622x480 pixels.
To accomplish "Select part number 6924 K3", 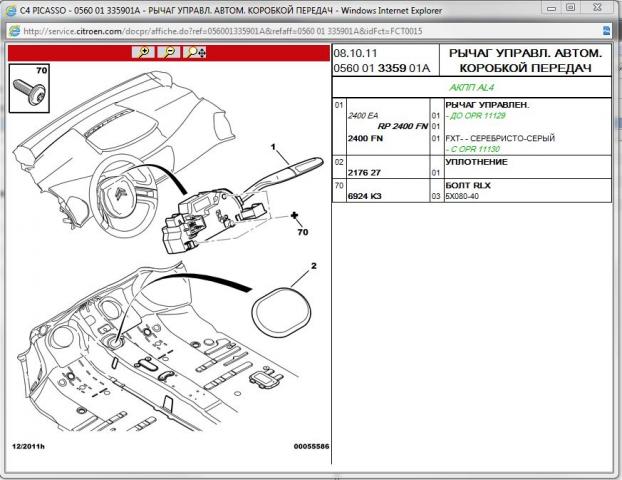I will point(365,197).
